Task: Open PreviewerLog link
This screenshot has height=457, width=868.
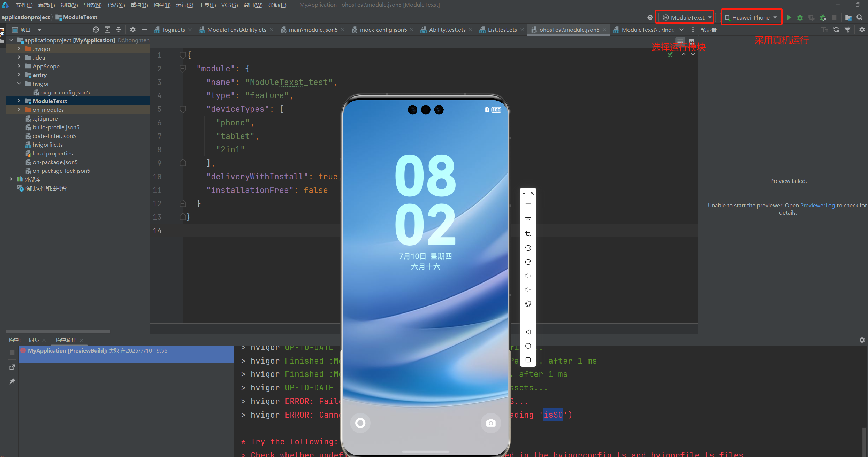Action: click(x=817, y=205)
